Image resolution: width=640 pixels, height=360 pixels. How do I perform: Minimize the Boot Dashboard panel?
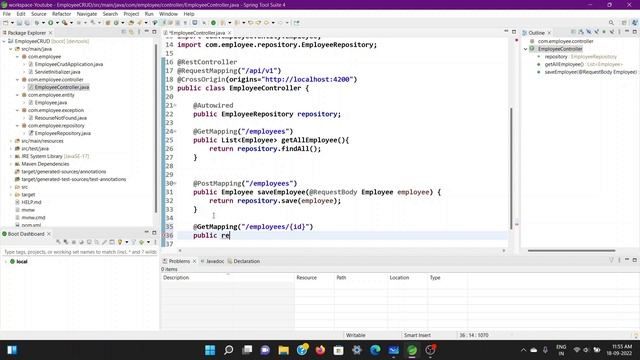pos(147,233)
